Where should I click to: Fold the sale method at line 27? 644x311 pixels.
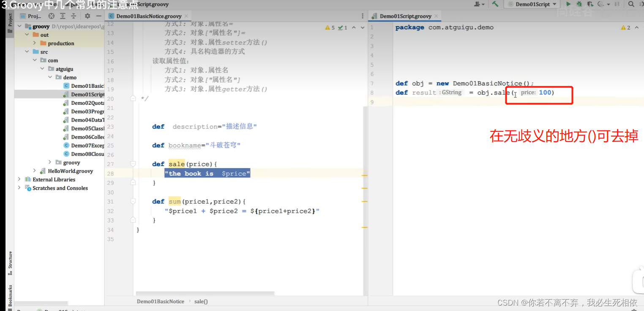pos(133,164)
